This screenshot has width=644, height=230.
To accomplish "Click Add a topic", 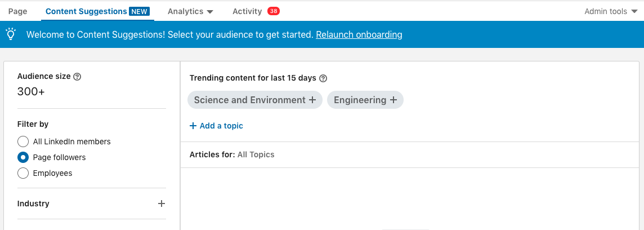I will coord(216,126).
